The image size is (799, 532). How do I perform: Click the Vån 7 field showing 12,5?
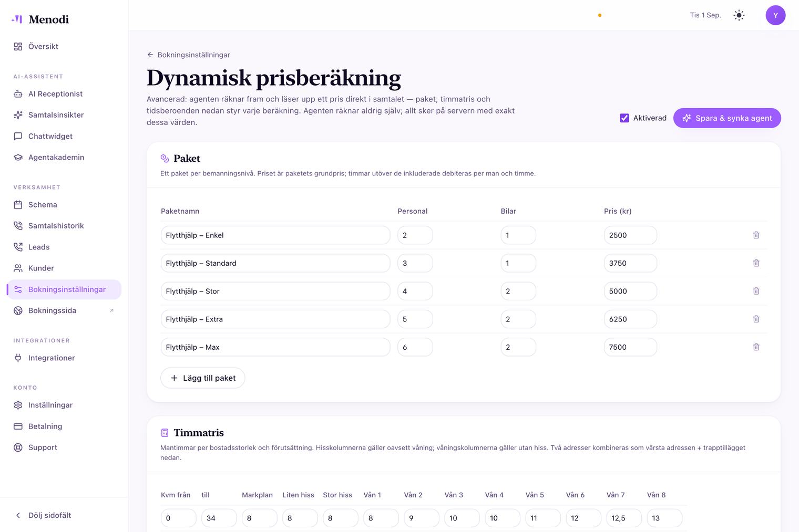(x=624, y=518)
